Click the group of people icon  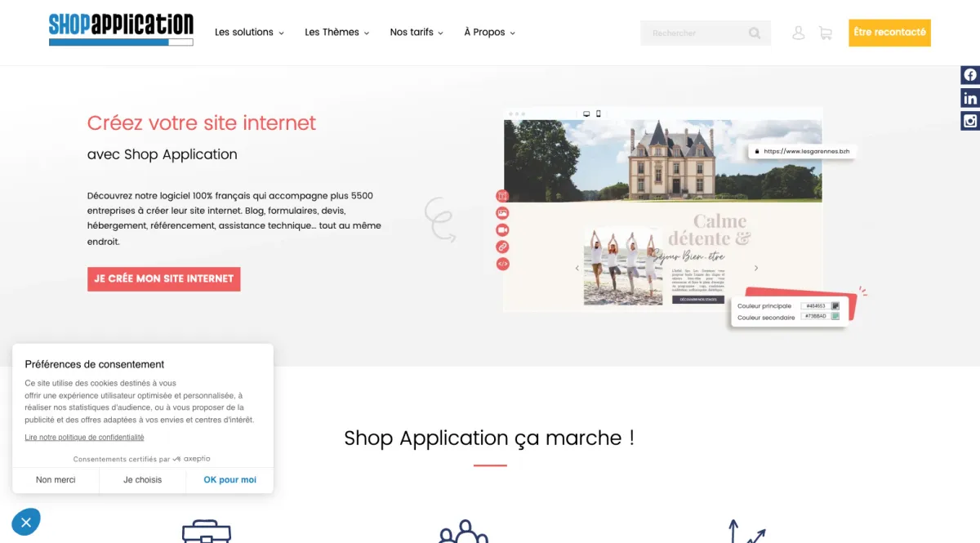point(464,532)
